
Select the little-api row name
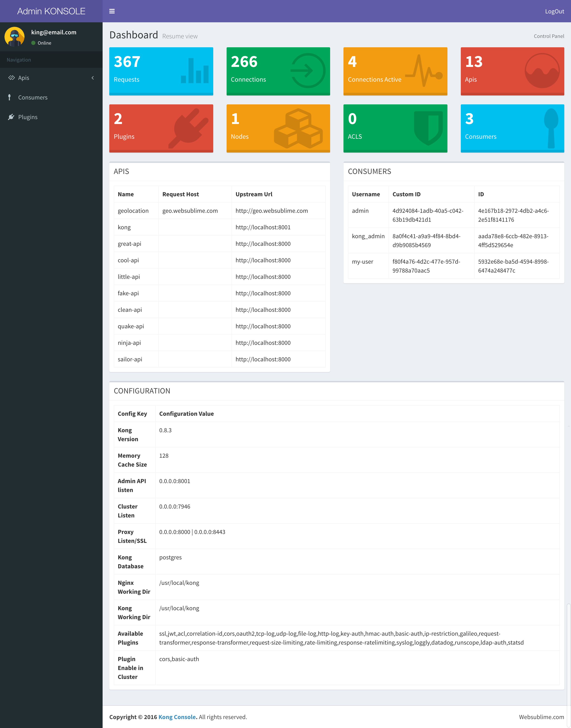click(129, 277)
